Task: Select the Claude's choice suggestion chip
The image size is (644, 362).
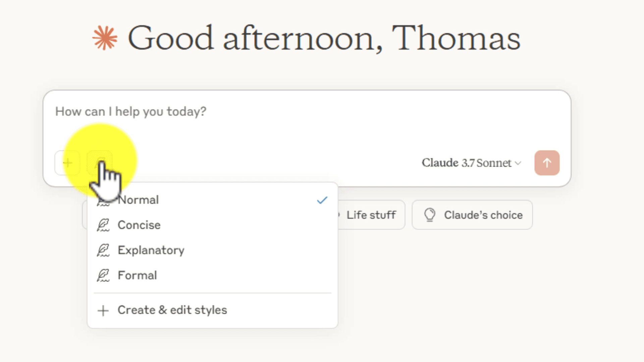Action: pos(472,215)
